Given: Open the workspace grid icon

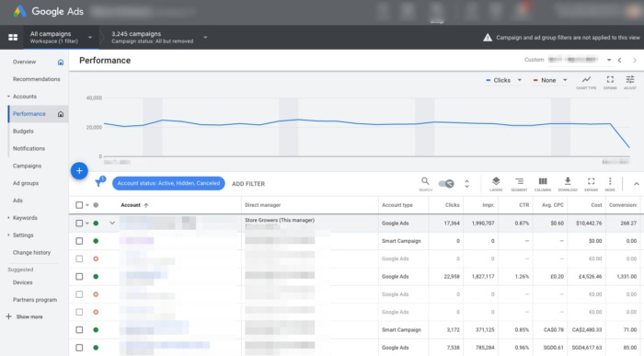Looking at the screenshot, I should point(13,38).
